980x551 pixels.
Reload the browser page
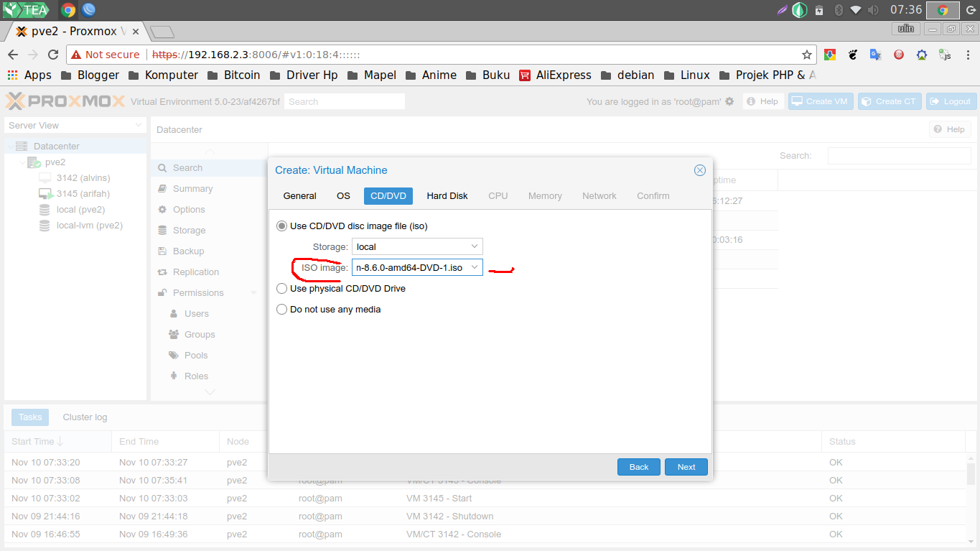pyautogui.click(x=52, y=55)
